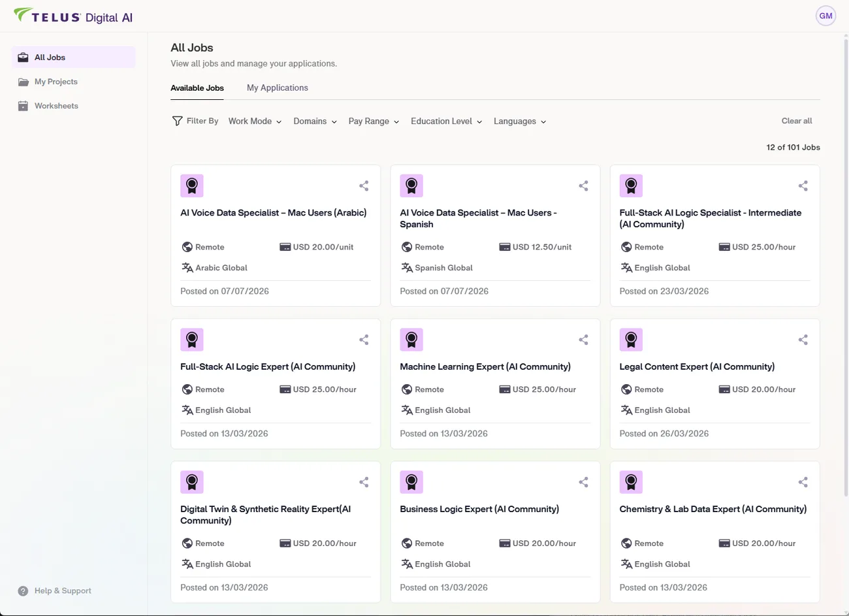The width and height of the screenshot is (849, 616).
Task: Open the AI Voice Data Specialist Arabic job title
Action: tap(273, 213)
